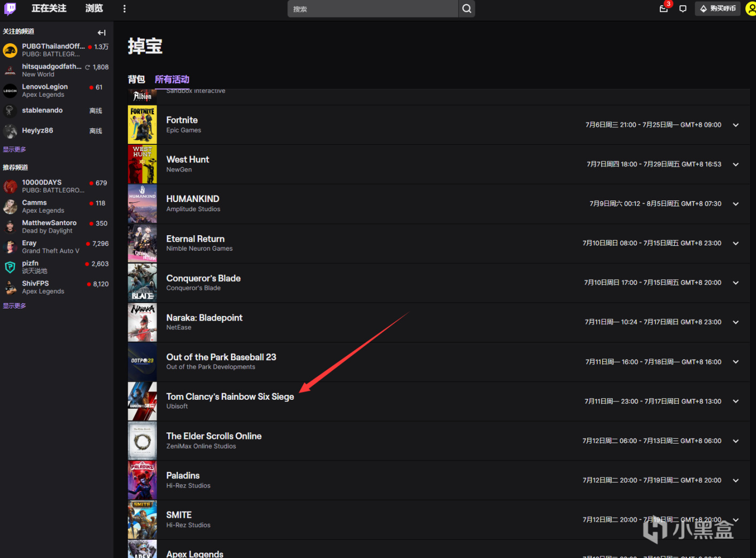This screenshot has width=756, height=558.
Task: Expand the Conqueror's Blade campaign row
Action: tap(736, 283)
